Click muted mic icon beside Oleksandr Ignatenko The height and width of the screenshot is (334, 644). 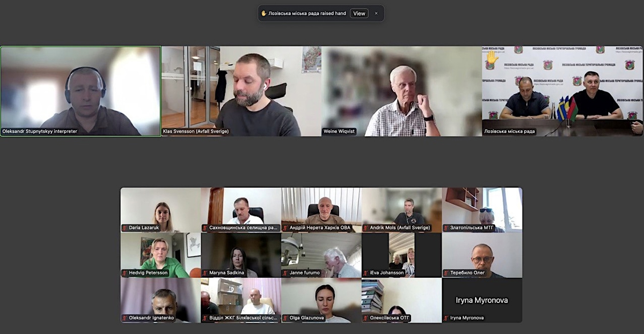(125, 318)
